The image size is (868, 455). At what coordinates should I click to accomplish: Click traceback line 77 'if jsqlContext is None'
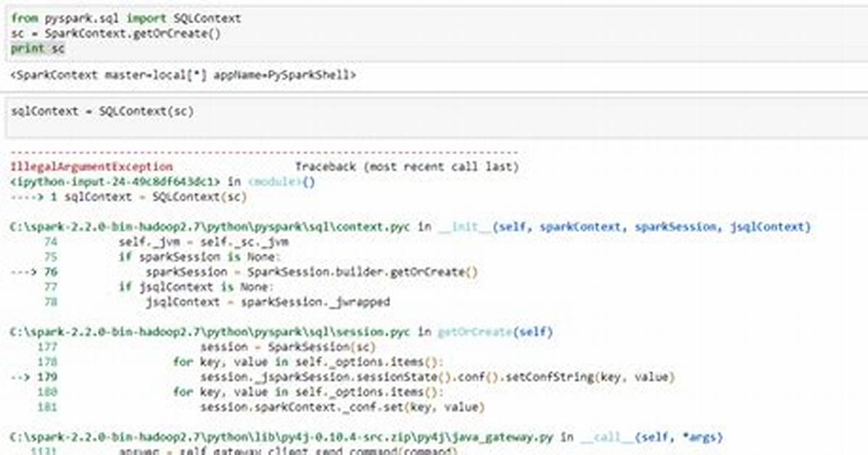click(158, 286)
